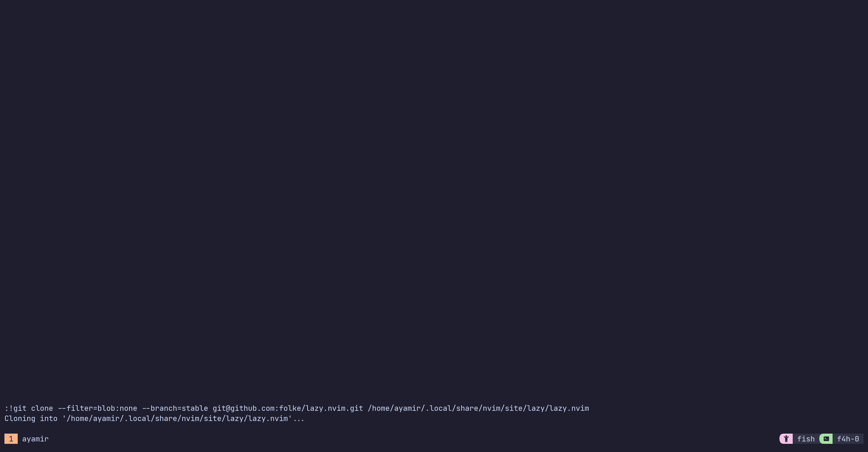Select the ayamir window name
Viewport: 868px width, 452px height.
35,439
